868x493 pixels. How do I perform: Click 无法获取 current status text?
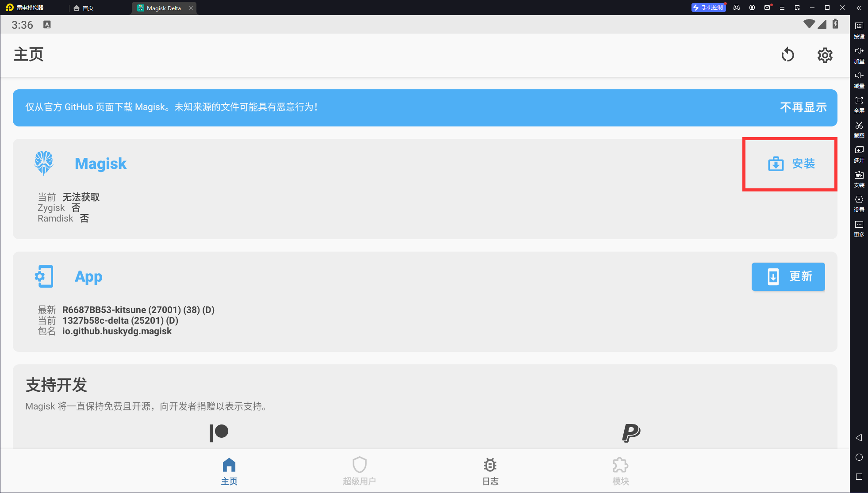pyautogui.click(x=81, y=197)
